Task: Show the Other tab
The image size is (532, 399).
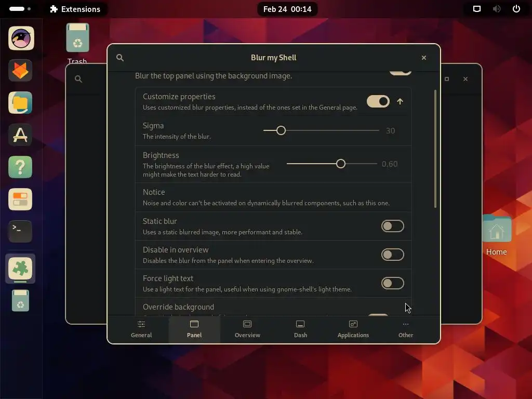Action: coord(406,329)
